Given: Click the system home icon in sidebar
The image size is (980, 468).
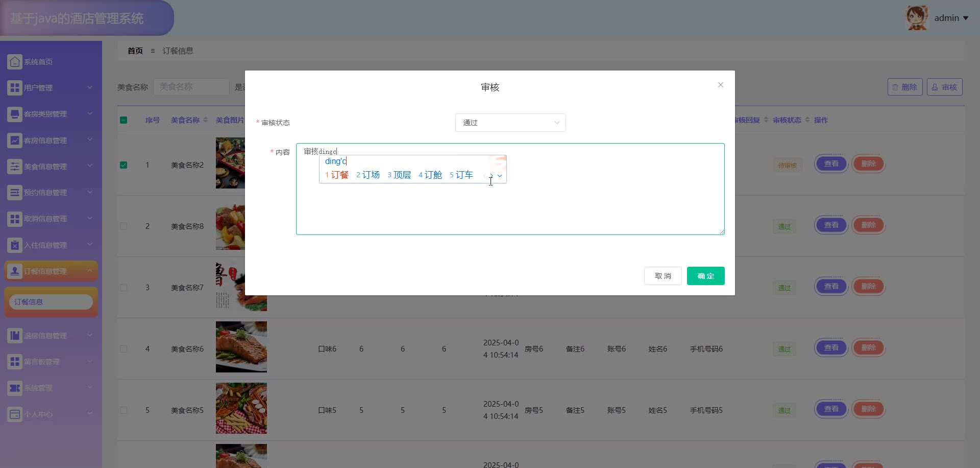Looking at the screenshot, I should click(x=15, y=62).
